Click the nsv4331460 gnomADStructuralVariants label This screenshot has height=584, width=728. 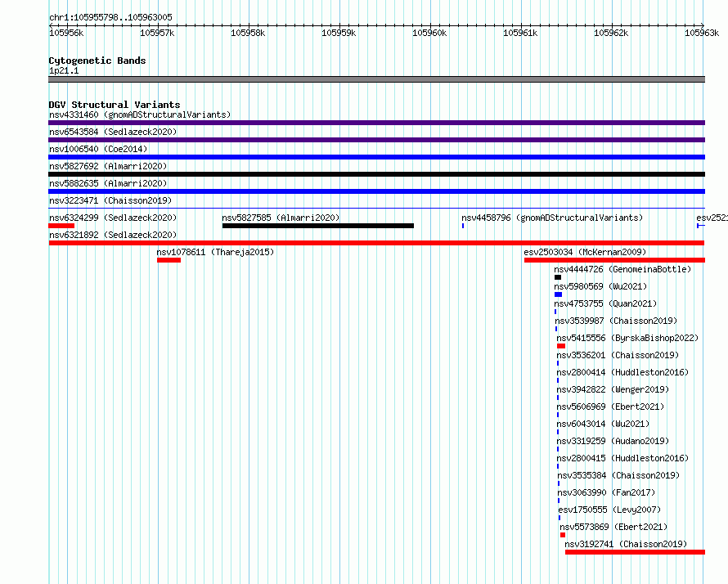[140, 115]
